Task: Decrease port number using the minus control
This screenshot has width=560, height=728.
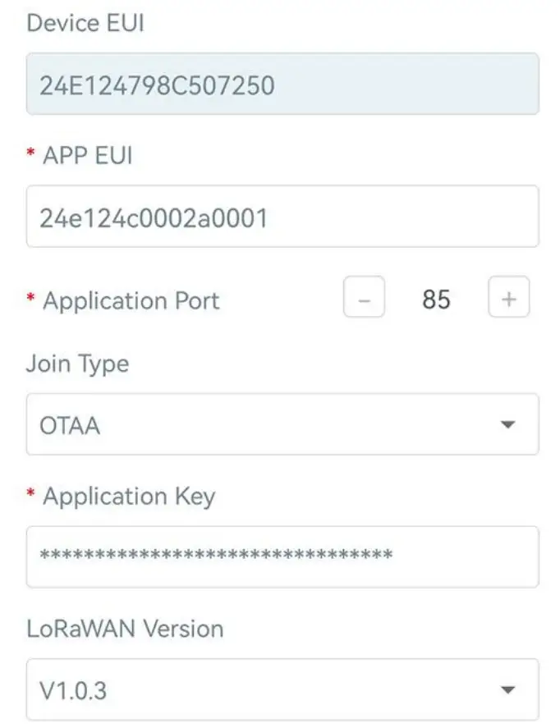Action: (364, 298)
